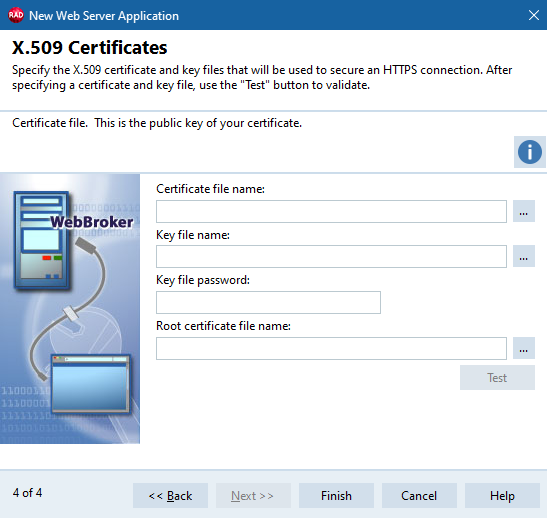This screenshot has height=518, width=547.
Task: Click the blue info icon
Action: coord(530,152)
